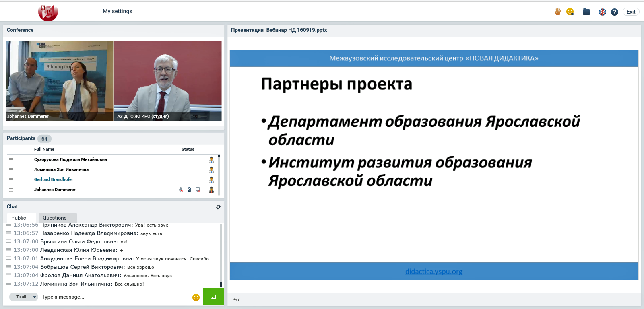Open row menu for Gerhard Brandhofer
644x309 pixels.
(x=11, y=180)
